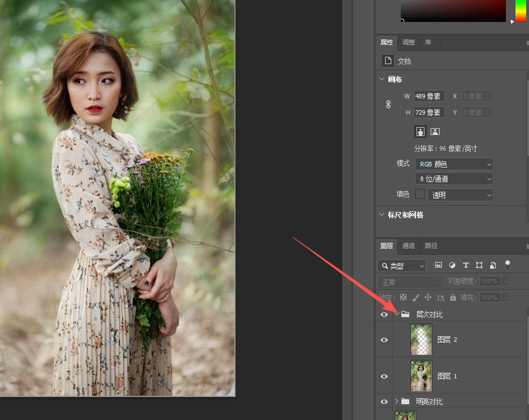
Task: Toggle the width-height link chain icon
Action: pos(388,104)
